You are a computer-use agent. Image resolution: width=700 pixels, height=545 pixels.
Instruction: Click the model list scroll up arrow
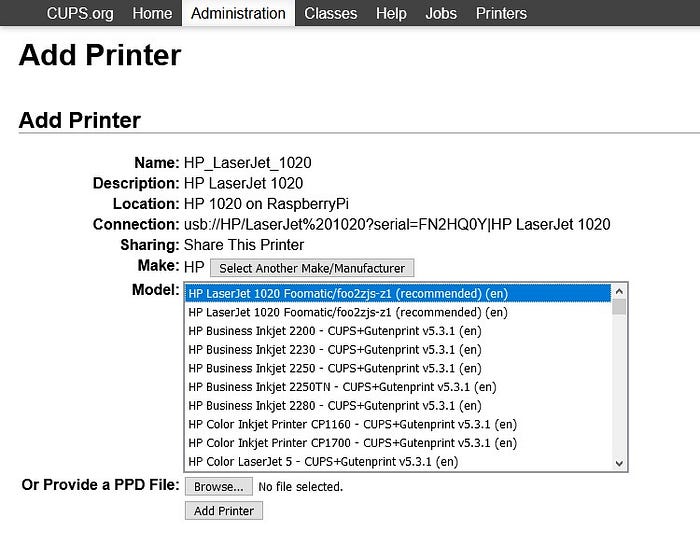coord(619,291)
